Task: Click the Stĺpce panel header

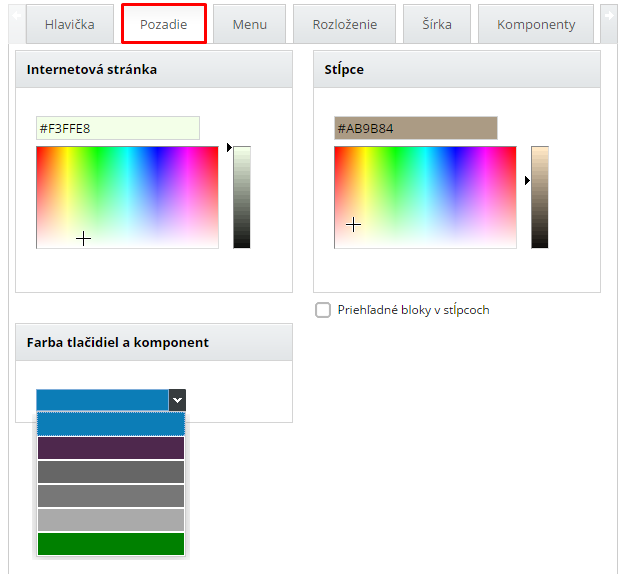Action: click(x=457, y=69)
